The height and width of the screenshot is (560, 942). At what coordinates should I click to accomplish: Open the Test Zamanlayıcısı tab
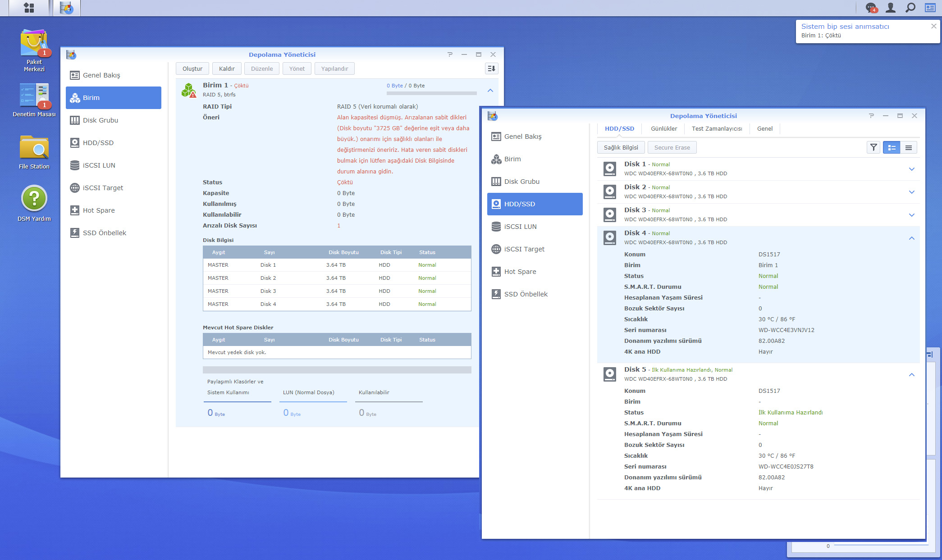(717, 128)
